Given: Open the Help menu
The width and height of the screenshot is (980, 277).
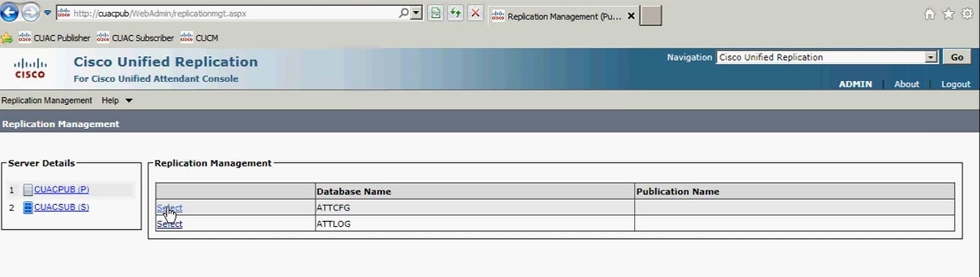Looking at the screenshot, I should (x=110, y=101).
